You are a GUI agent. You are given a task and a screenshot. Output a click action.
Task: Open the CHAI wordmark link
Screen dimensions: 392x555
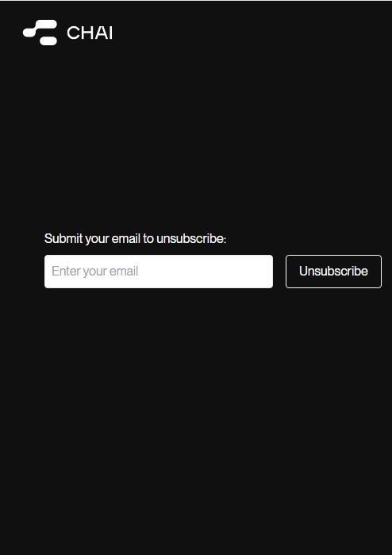pyautogui.click(x=90, y=33)
